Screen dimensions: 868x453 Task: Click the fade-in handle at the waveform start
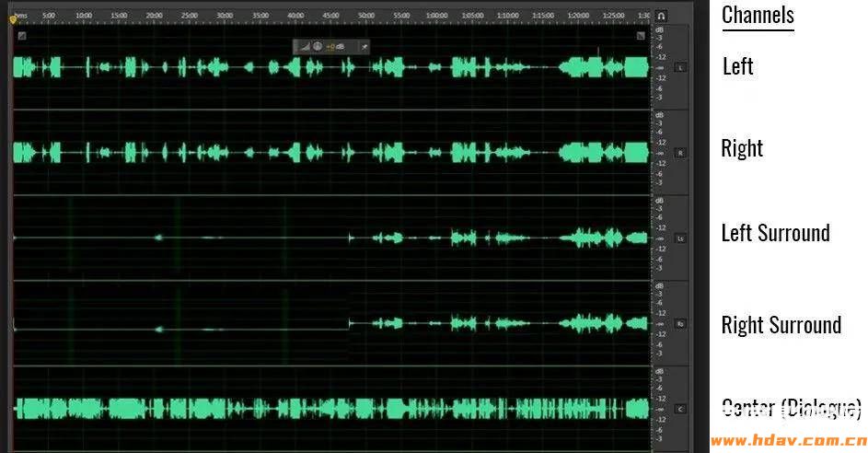pos(21,36)
